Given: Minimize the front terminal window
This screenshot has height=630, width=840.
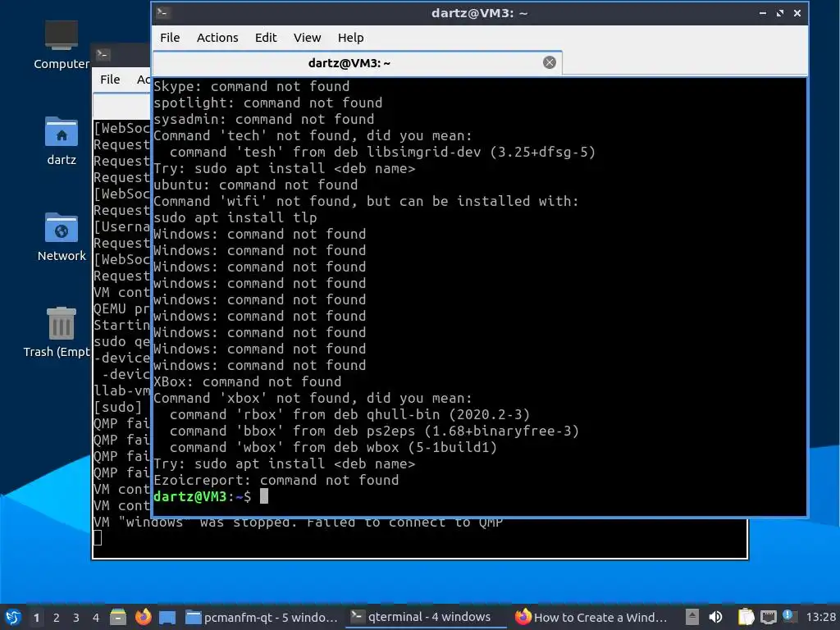Looking at the screenshot, I should [762, 13].
